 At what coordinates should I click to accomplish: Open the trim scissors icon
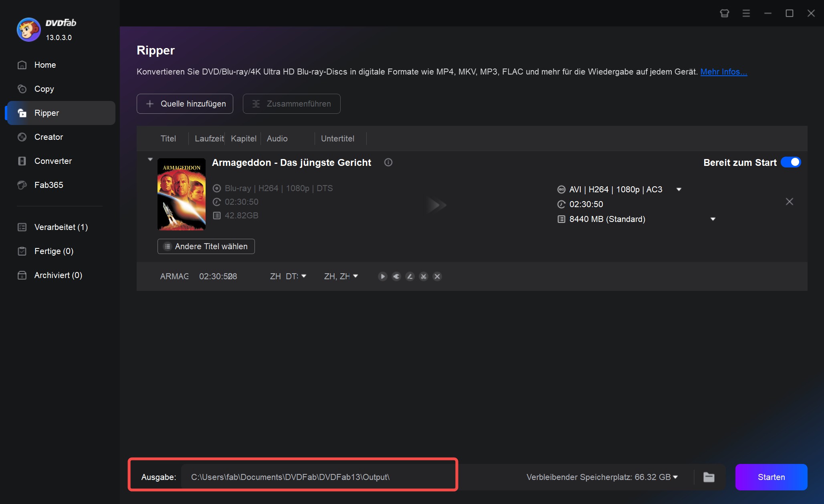pyautogui.click(x=424, y=276)
